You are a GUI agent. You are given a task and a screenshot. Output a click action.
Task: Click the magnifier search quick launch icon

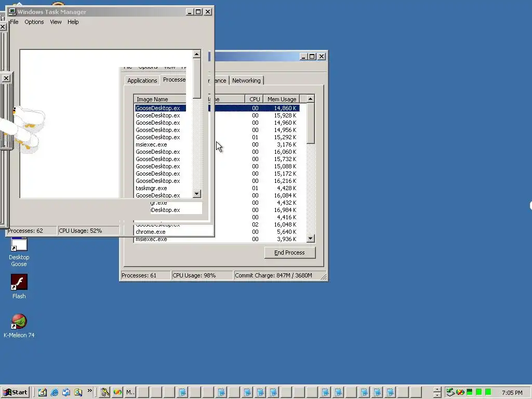pyautogui.click(x=78, y=392)
